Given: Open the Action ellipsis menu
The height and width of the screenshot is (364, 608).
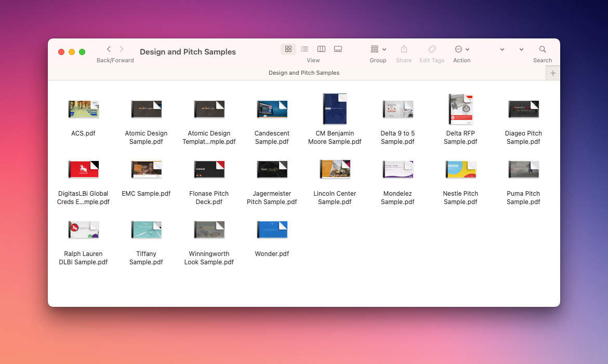Looking at the screenshot, I should (458, 49).
